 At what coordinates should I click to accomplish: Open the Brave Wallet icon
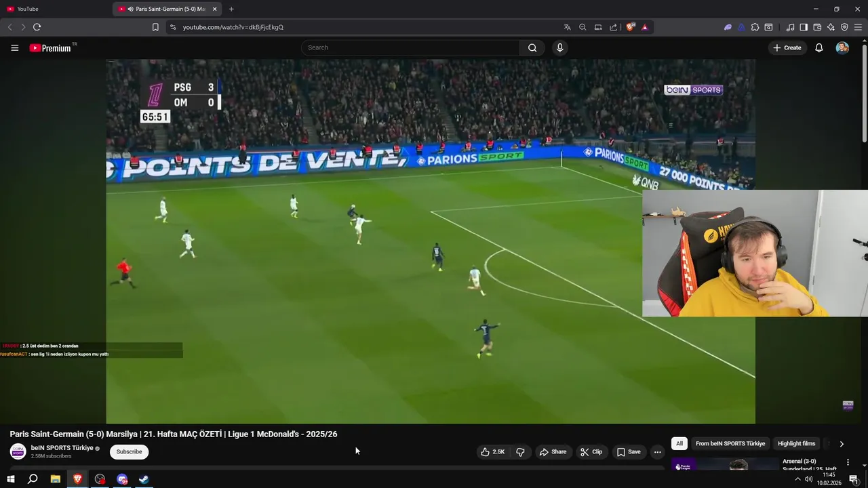tap(817, 27)
